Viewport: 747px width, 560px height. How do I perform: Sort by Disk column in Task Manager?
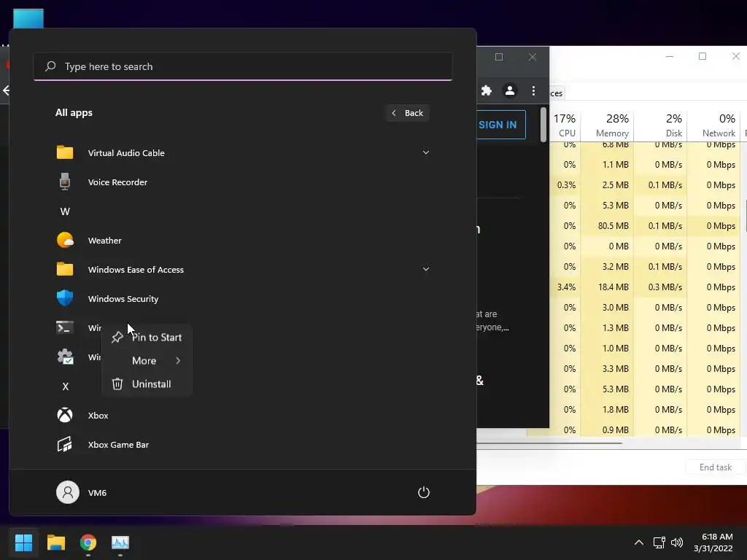(660, 125)
